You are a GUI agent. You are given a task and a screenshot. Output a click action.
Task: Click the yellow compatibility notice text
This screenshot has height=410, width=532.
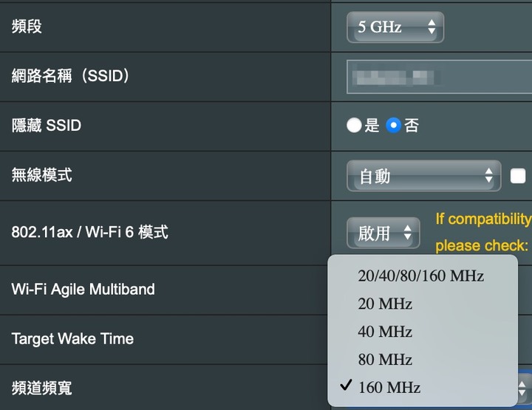tap(483, 232)
